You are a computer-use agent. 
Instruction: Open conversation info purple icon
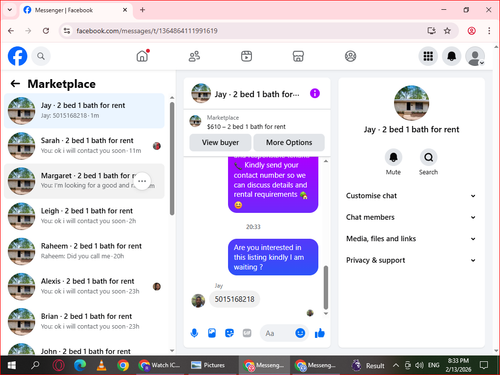[x=315, y=93]
